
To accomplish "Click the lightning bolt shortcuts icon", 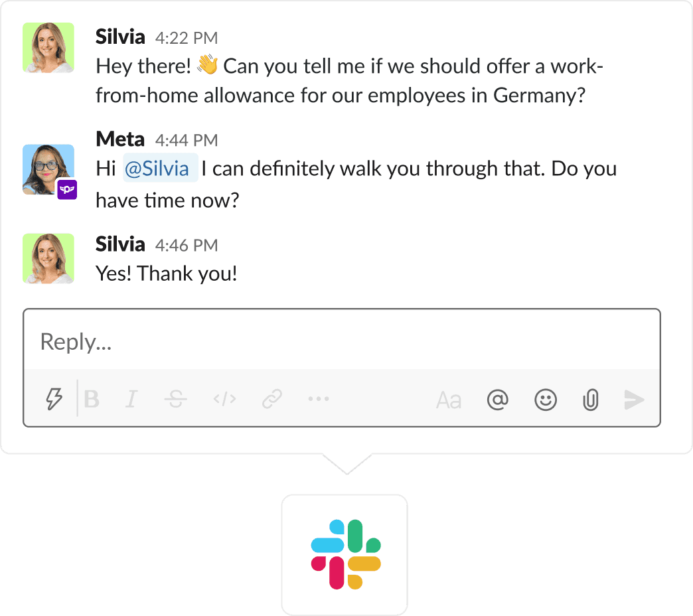I will [54, 399].
